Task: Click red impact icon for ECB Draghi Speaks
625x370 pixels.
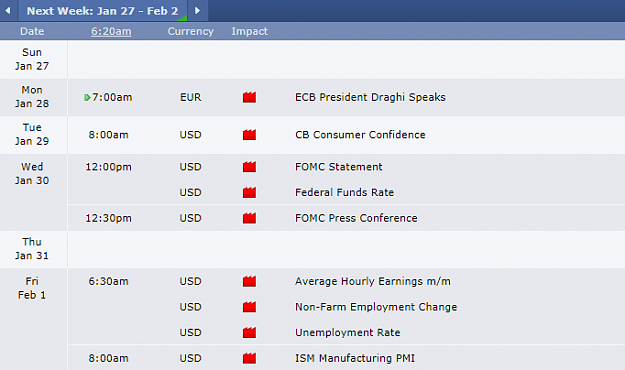Action: (x=250, y=97)
